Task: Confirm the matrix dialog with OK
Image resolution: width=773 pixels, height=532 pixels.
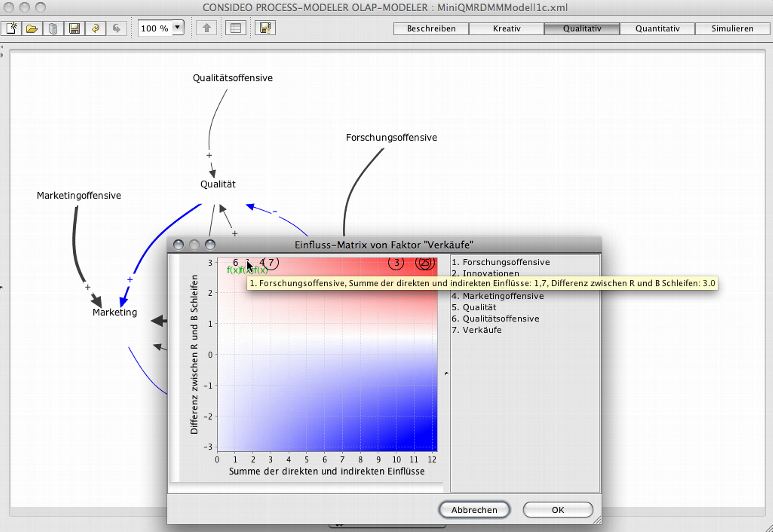Action: click(x=557, y=510)
